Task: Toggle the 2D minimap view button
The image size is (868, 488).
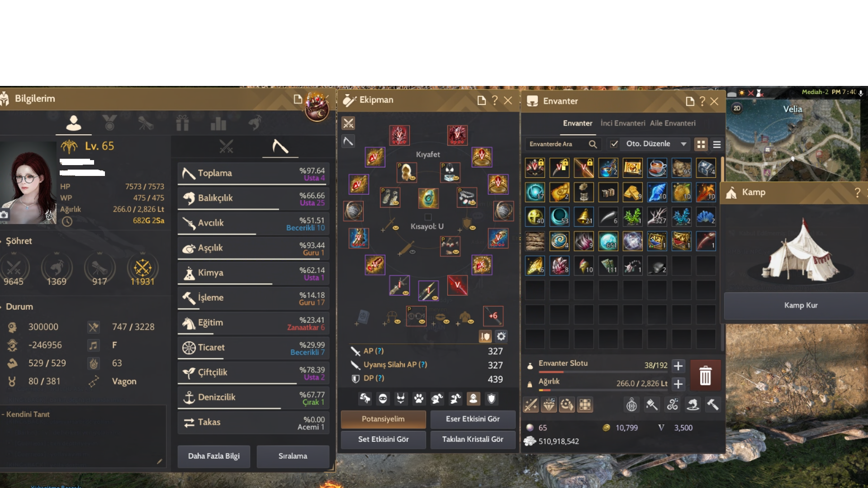Action: coord(737,108)
